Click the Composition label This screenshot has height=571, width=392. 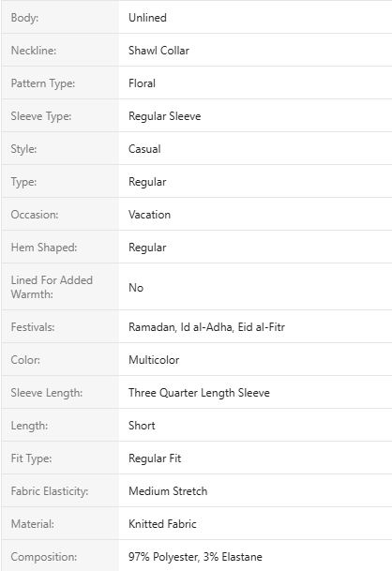(44, 557)
